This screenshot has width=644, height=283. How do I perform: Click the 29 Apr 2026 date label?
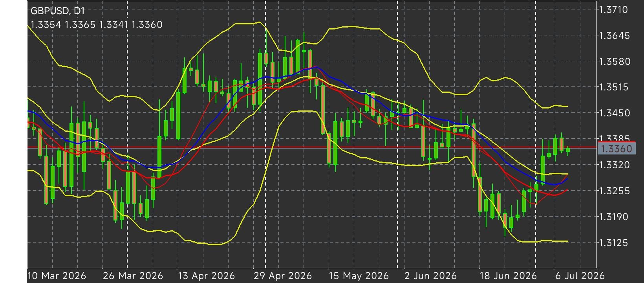[283, 276]
